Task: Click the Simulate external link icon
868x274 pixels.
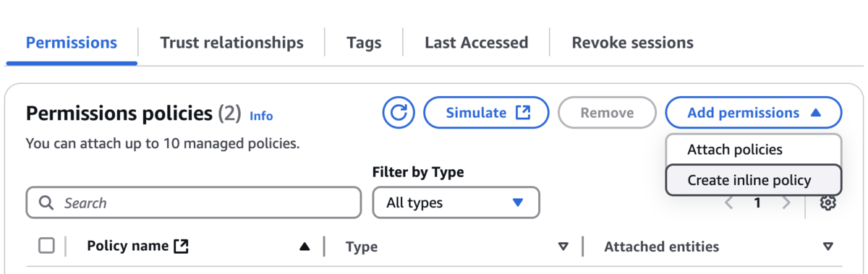Action: [x=523, y=113]
